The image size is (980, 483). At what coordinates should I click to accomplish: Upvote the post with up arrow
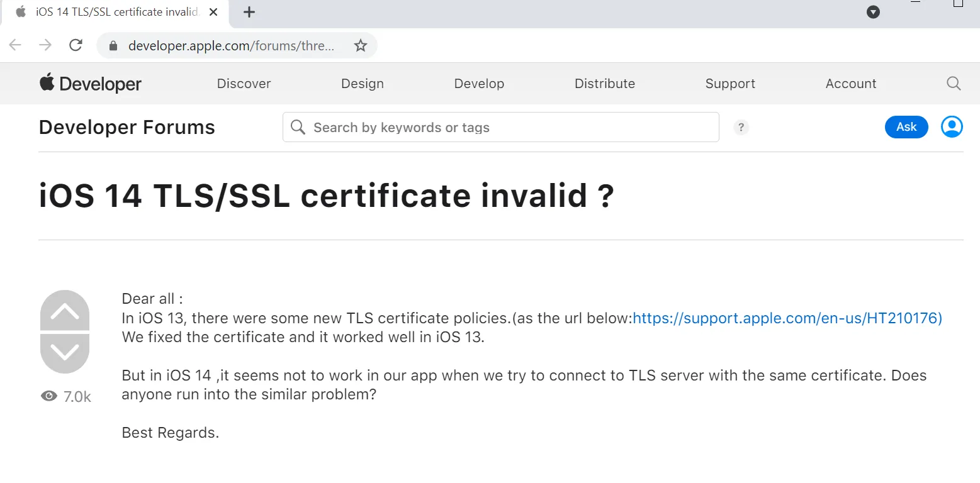65,311
